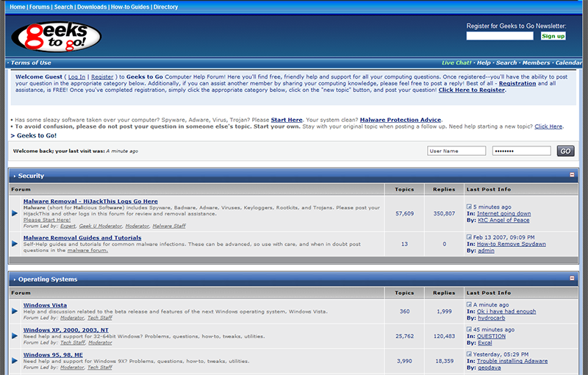This screenshot has height=375, width=588.
Task: Click forum arrow icon beside Malware Removal Guides
Action: 15,244
